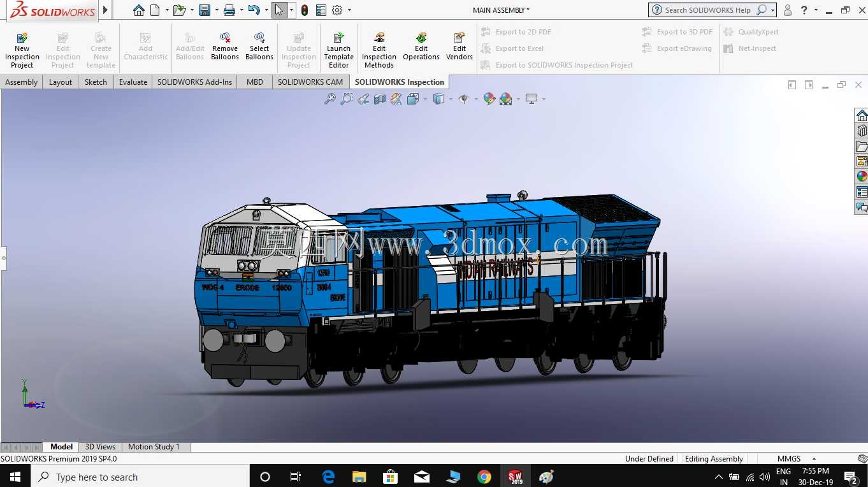Click New Inspection Project
The height and width of the screenshot is (487, 868).
click(22, 50)
